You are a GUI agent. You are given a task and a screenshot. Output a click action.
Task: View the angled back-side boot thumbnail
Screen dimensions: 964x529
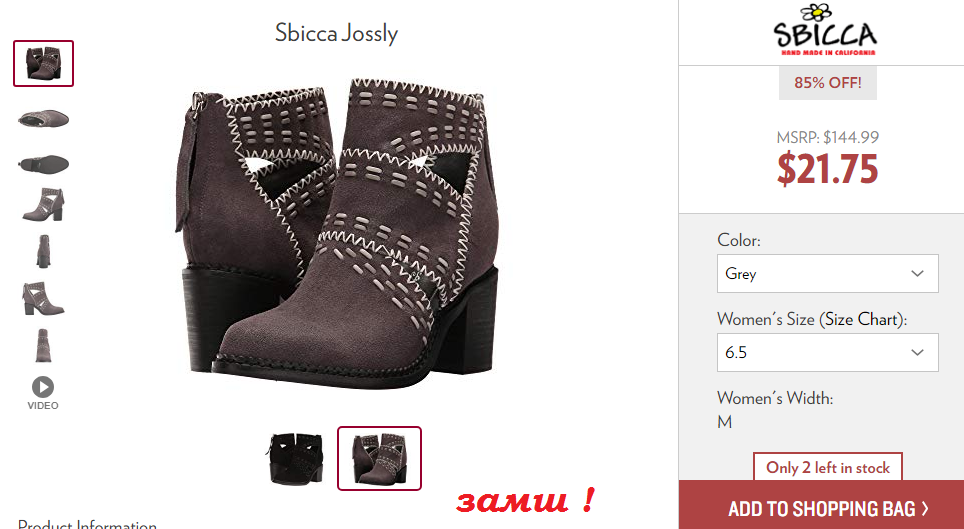44,298
